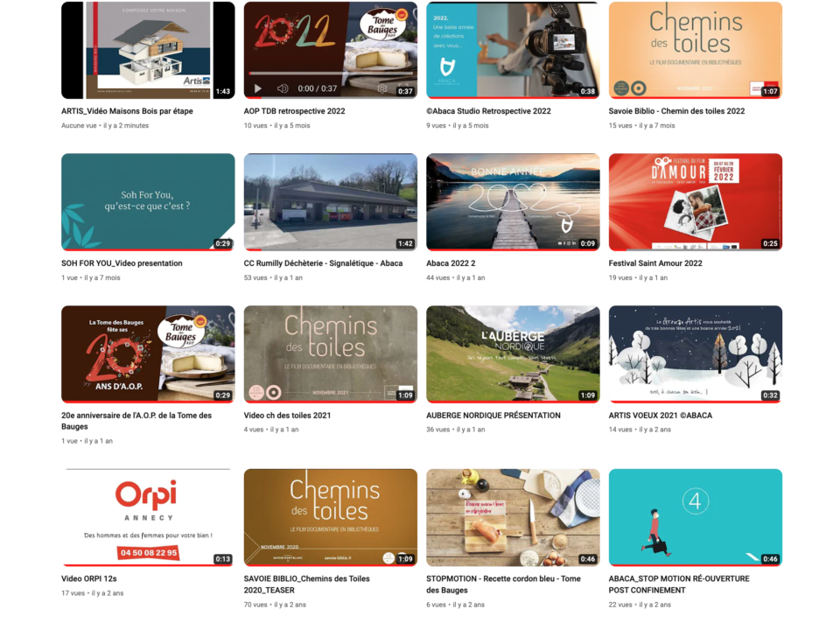Open the brown Chemins des toiles 2020 thumbnail
Screen dimensions: 840x630
coord(331,517)
